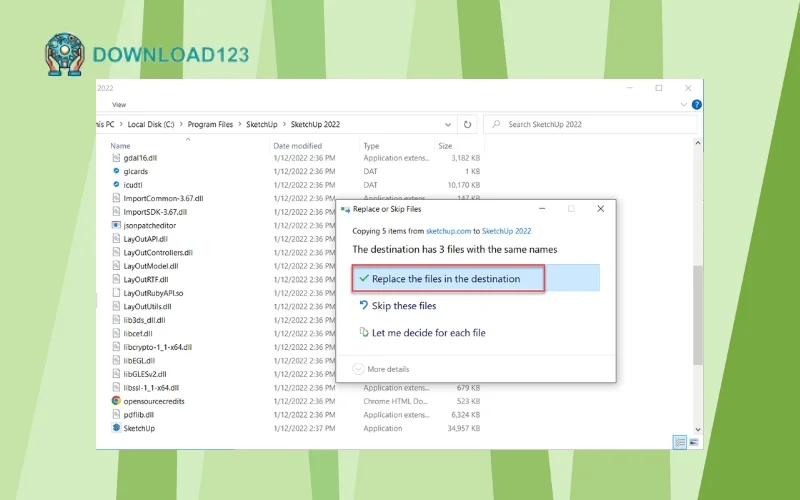Open the View ribbon tab
Image resolution: width=800 pixels, height=500 pixels.
pos(119,104)
